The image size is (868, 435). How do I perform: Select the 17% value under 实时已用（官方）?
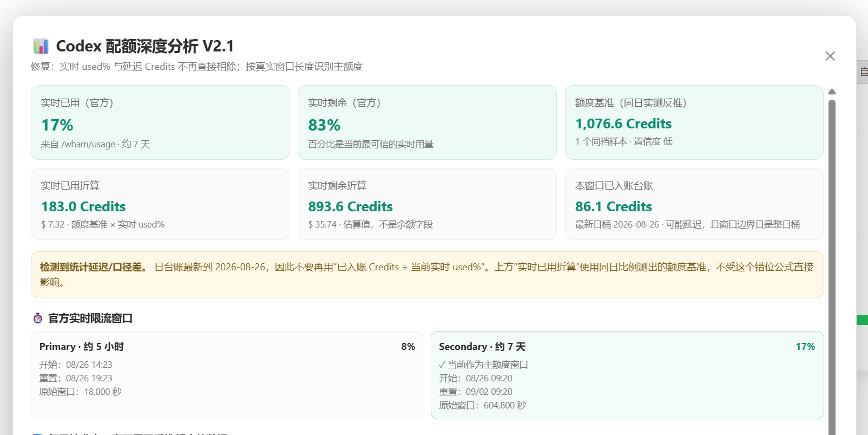click(57, 125)
